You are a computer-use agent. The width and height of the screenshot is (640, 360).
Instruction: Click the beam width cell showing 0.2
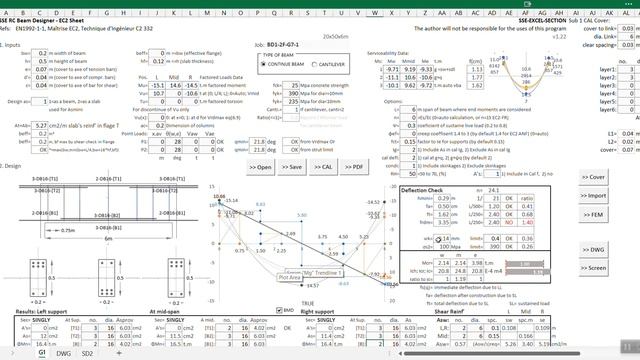pyautogui.click(x=40, y=53)
